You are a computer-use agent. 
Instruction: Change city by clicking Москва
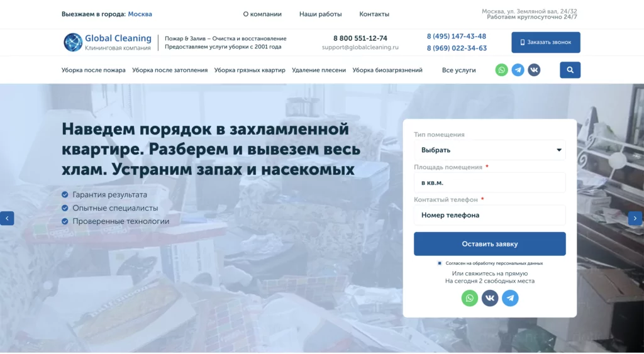coord(140,14)
